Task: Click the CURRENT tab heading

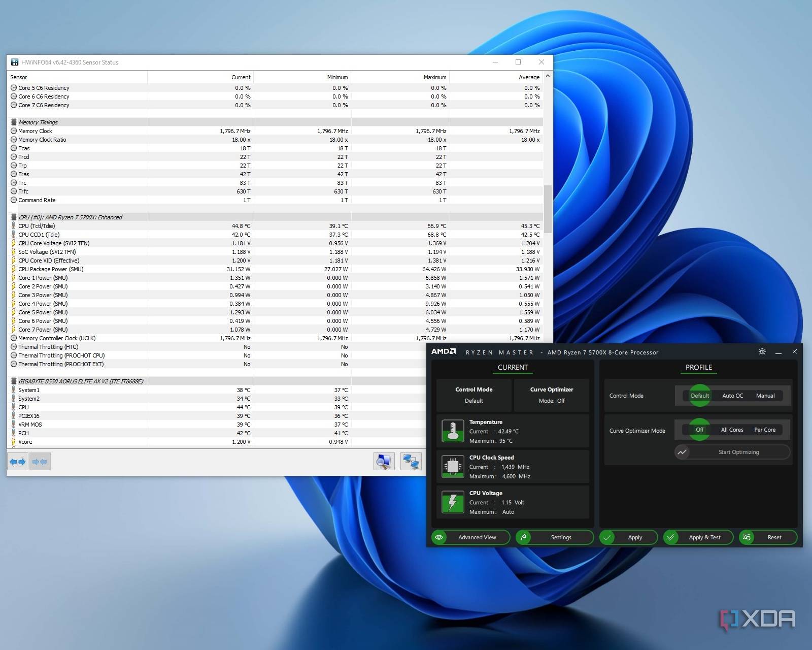Action: (x=512, y=367)
